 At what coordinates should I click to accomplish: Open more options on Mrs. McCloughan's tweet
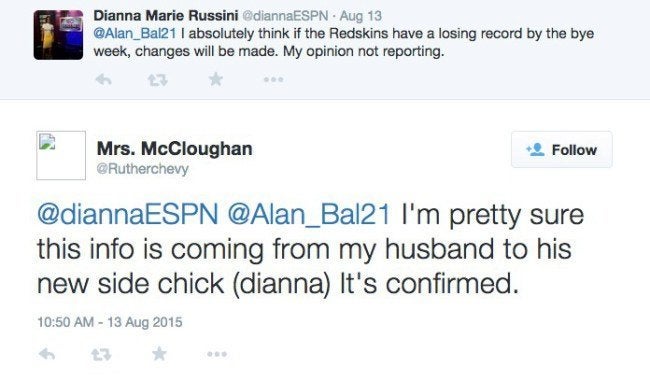[217, 354]
